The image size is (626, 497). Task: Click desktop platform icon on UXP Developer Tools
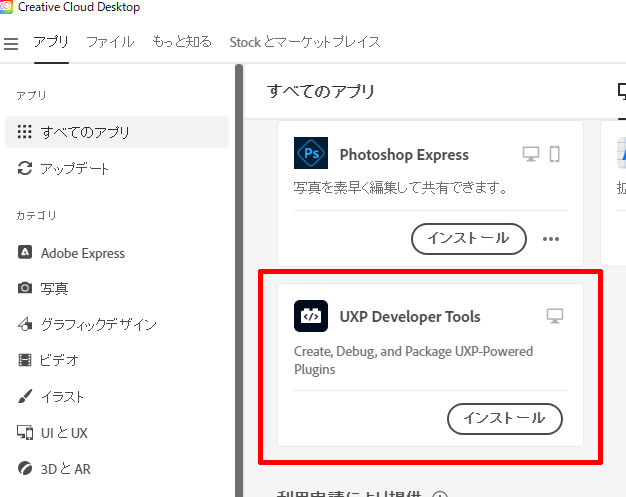tap(555, 316)
